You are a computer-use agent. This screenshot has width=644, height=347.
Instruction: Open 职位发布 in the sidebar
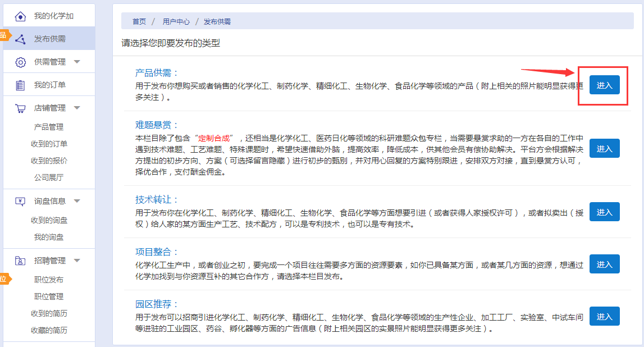click(x=49, y=280)
